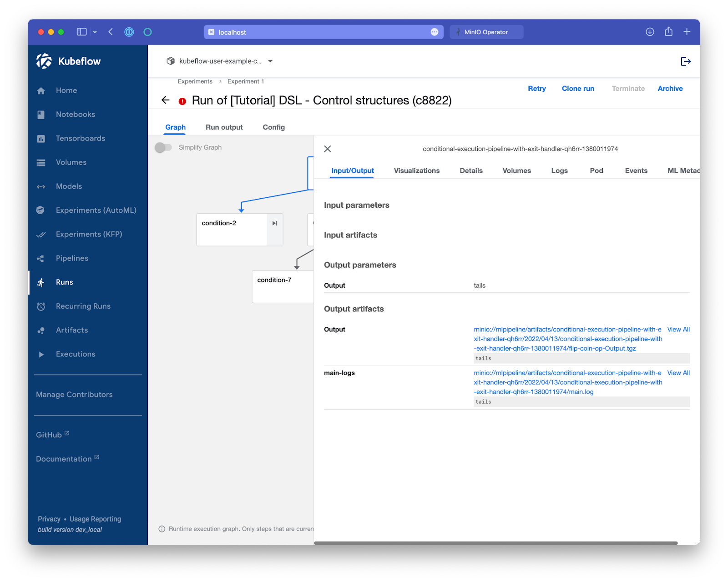Switch to the Logs tab
Screen dimensions: 728x582
coord(559,171)
